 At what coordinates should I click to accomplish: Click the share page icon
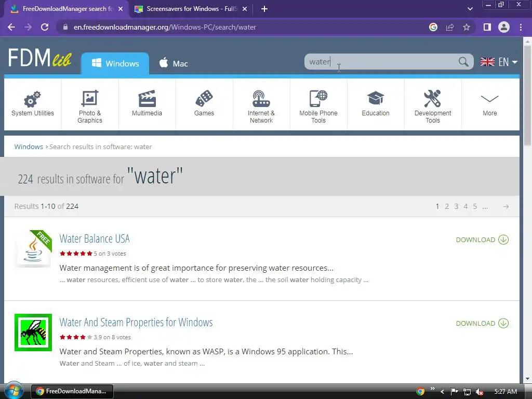pos(450,27)
